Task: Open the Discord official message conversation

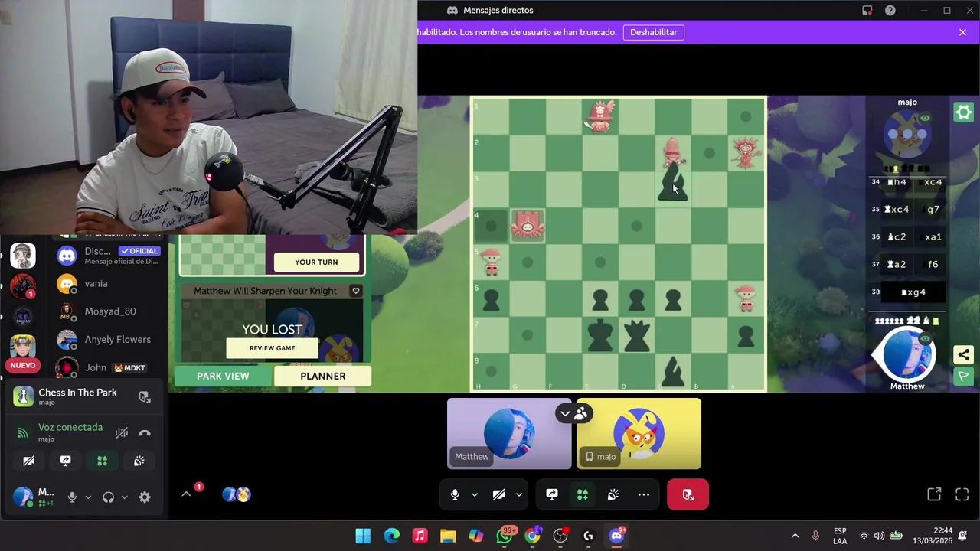Action: [x=110, y=256]
